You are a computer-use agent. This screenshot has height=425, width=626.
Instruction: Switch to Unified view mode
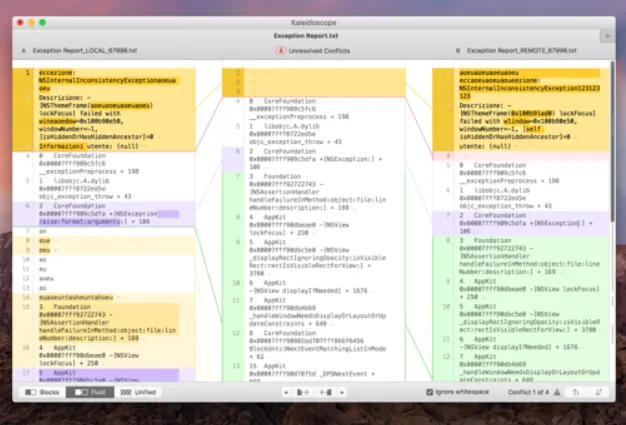pos(139,392)
